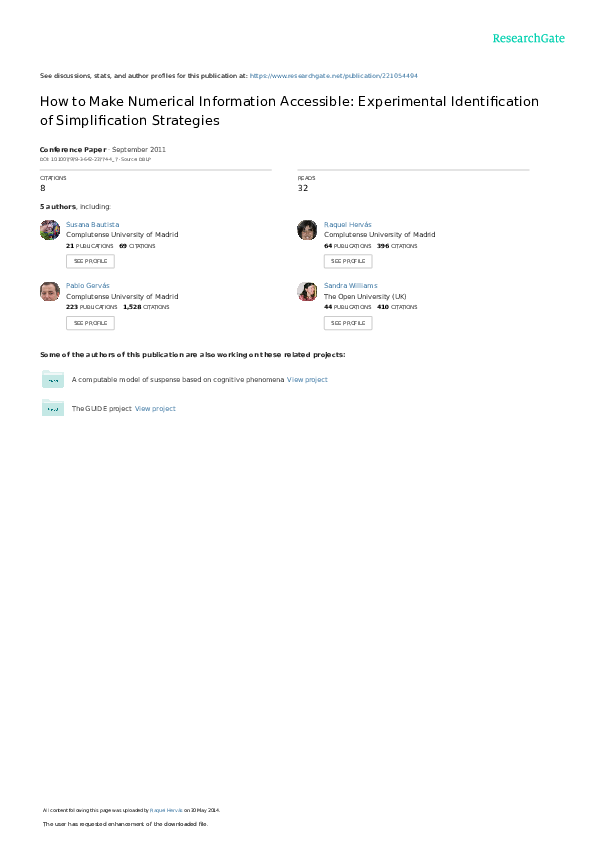Click See Profile under Pablo Gervás

click(90, 323)
